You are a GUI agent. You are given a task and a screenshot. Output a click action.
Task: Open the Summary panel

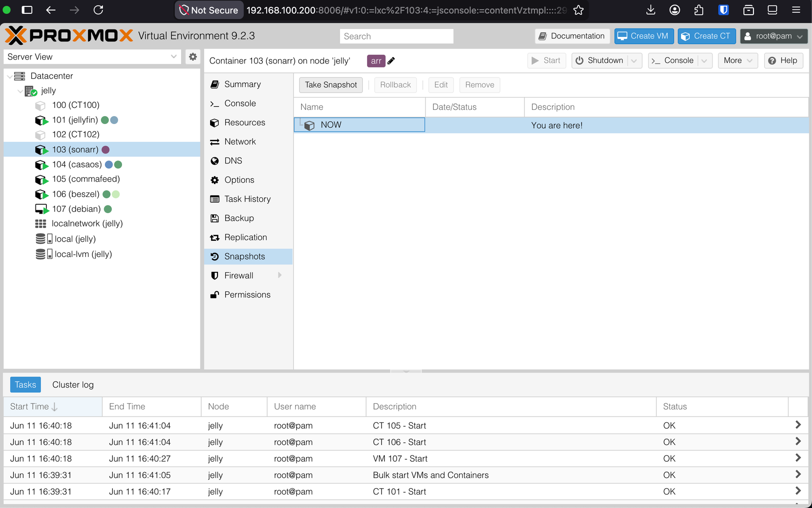click(x=249, y=84)
